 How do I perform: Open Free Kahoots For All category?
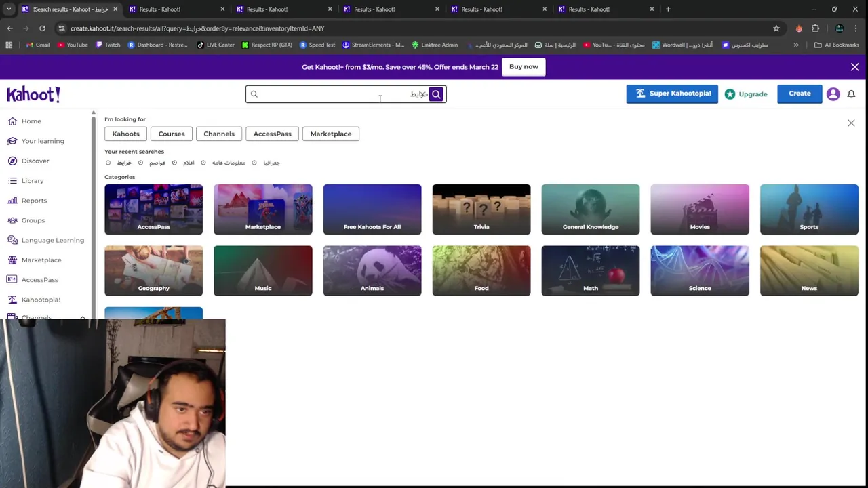372,209
